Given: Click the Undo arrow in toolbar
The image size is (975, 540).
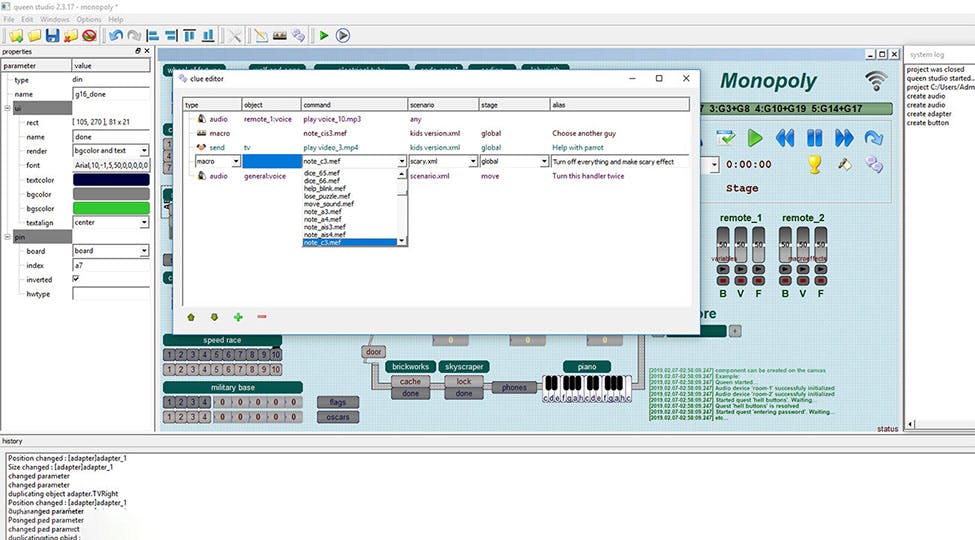Looking at the screenshot, I should click(x=117, y=36).
